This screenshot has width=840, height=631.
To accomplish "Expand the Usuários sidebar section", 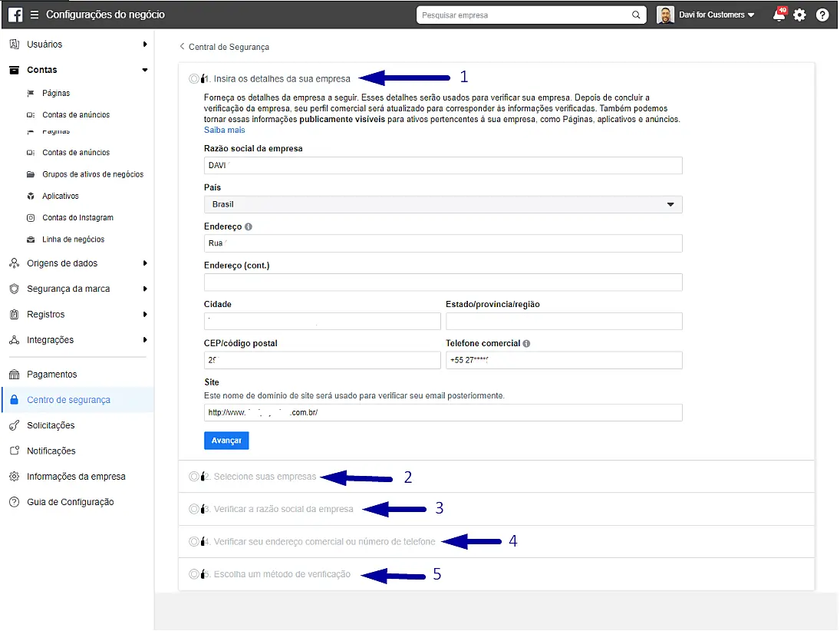I will coord(77,45).
